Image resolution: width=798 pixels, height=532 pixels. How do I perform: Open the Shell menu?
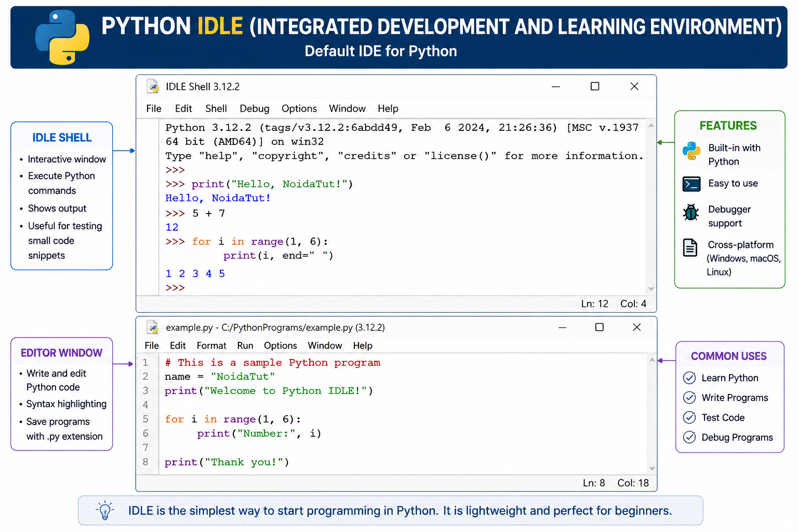(216, 109)
